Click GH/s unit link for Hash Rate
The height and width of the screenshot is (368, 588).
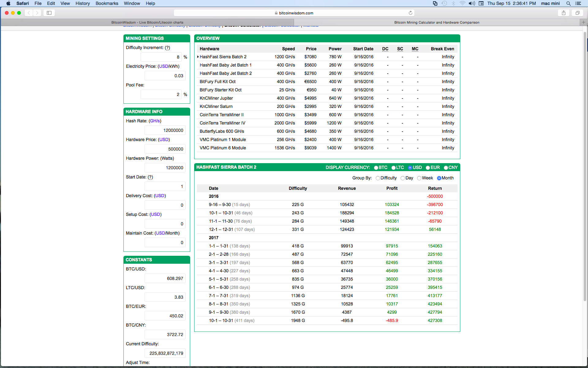click(155, 121)
